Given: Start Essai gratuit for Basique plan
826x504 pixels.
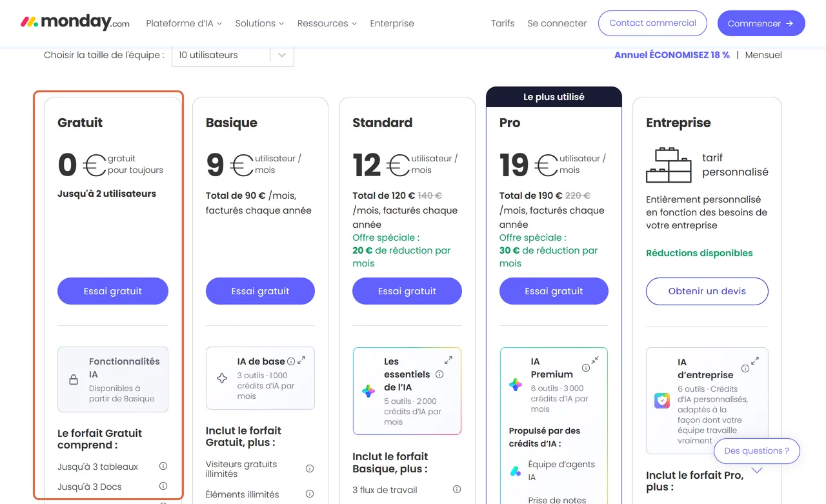Looking at the screenshot, I should click(260, 291).
